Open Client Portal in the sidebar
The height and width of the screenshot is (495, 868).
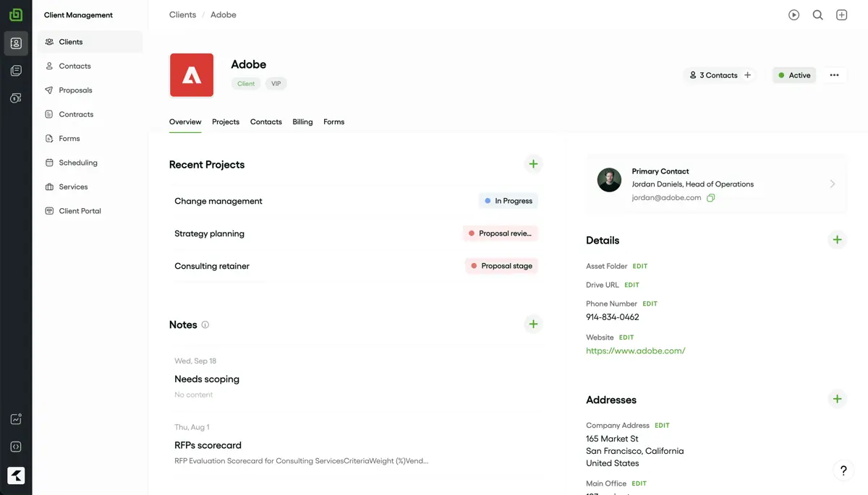point(90,211)
